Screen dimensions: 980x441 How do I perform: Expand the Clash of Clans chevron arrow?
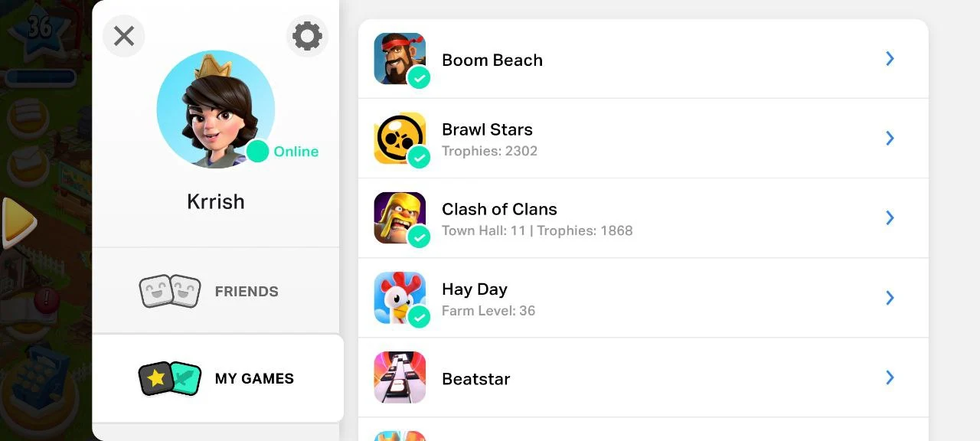click(890, 218)
